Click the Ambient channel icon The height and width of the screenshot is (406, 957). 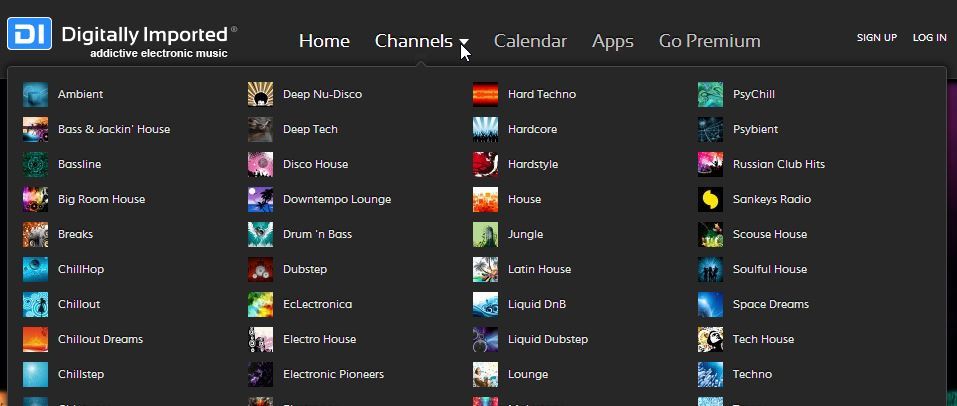click(35, 95)
